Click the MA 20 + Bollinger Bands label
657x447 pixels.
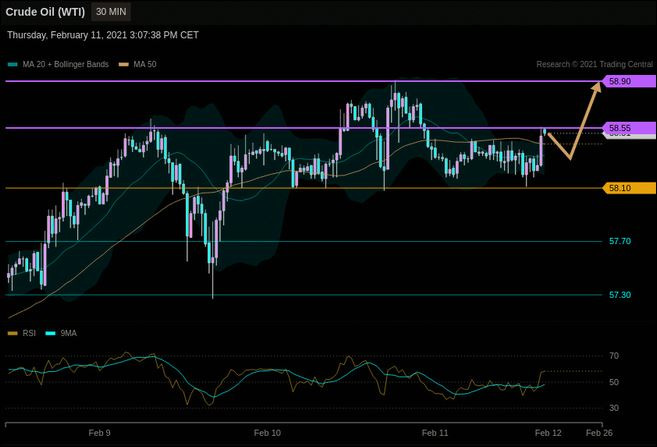65,64
